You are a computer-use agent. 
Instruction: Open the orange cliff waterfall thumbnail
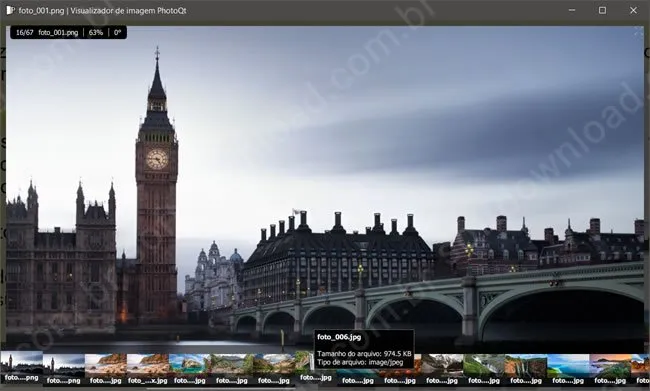(526, 369)
